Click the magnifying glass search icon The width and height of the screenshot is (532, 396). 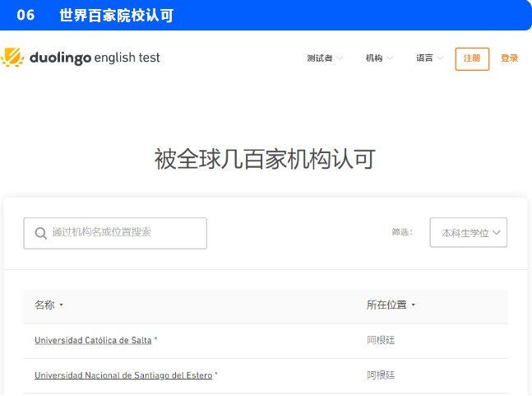pos(40,233)
